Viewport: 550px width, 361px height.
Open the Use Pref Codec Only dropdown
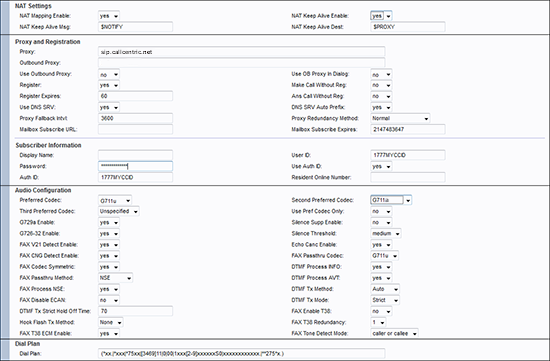click(x=381, y=211)
